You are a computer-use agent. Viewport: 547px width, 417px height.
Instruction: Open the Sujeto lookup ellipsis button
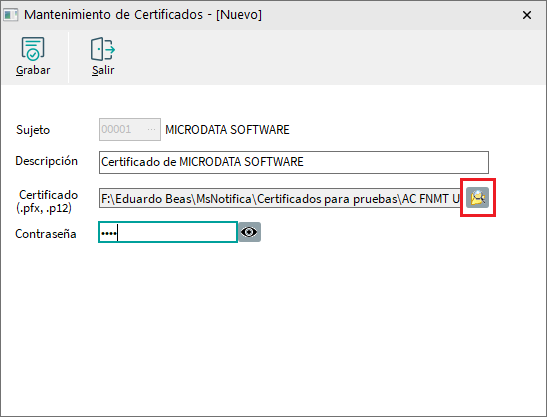pyautogui.click(x=151, y=129)
